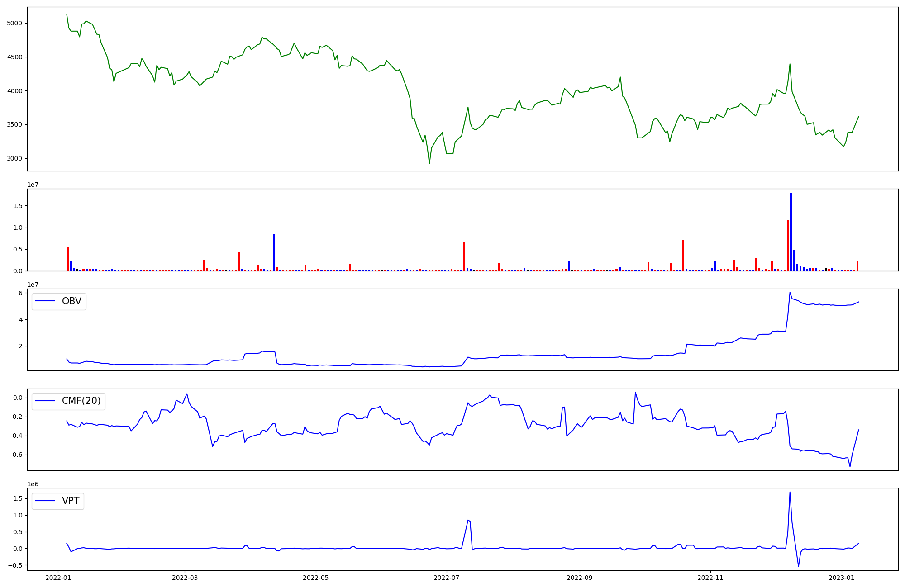Image resolution: width=905 pixels, height=588 pixels.
Task: Click the 1e7 exponent label above volume chart
Action: (x=33, y=185)
